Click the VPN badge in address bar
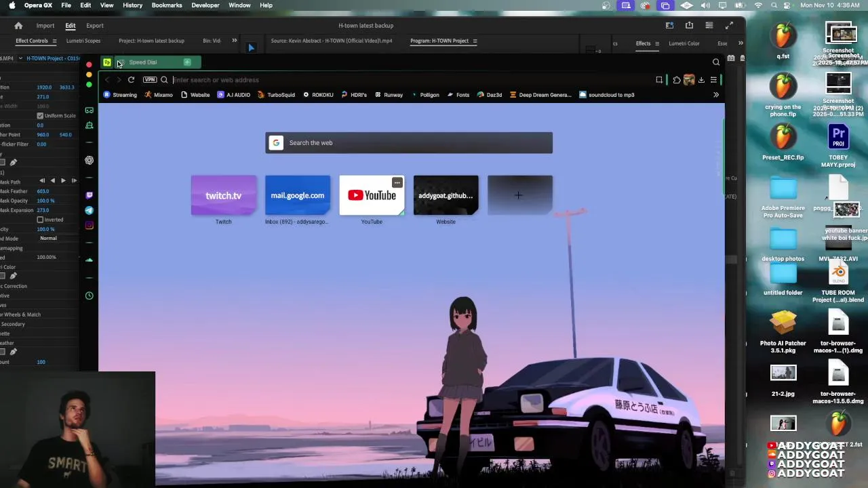 point(150,80)
